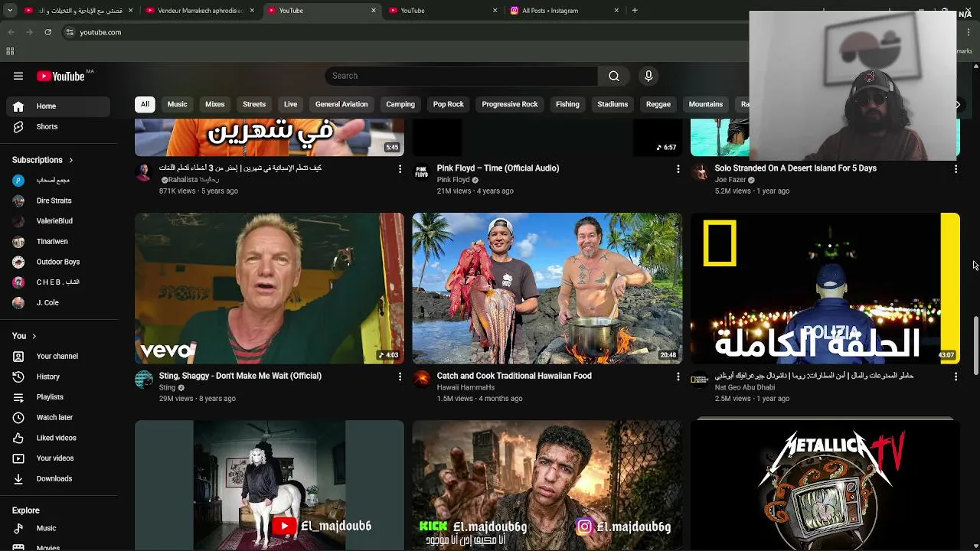This screenshot has width=980, height=551.
Task: Click Pink Floyd channel avatar
Action: (x=422, y=172)
